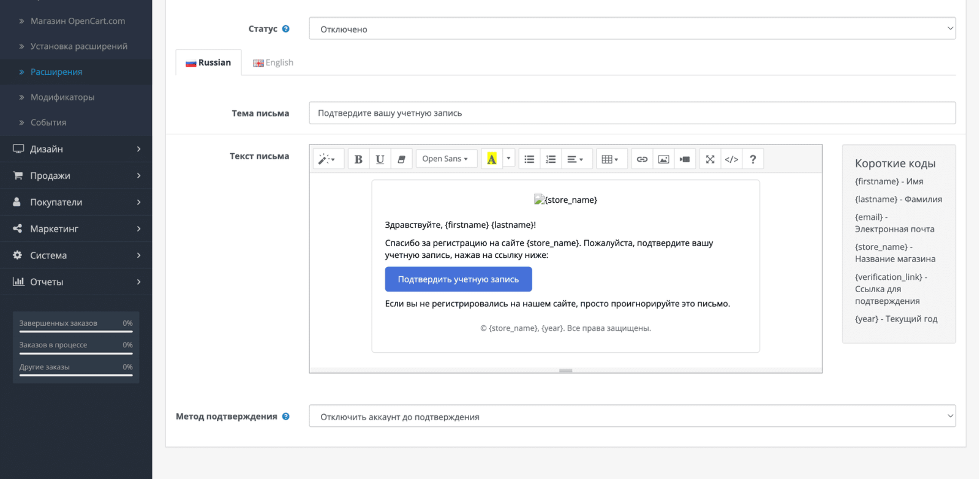The height and width of the screenshot is (479, 980).
Task: Click the {lastname} - Фамилия short code
Action: coord(899,199)
